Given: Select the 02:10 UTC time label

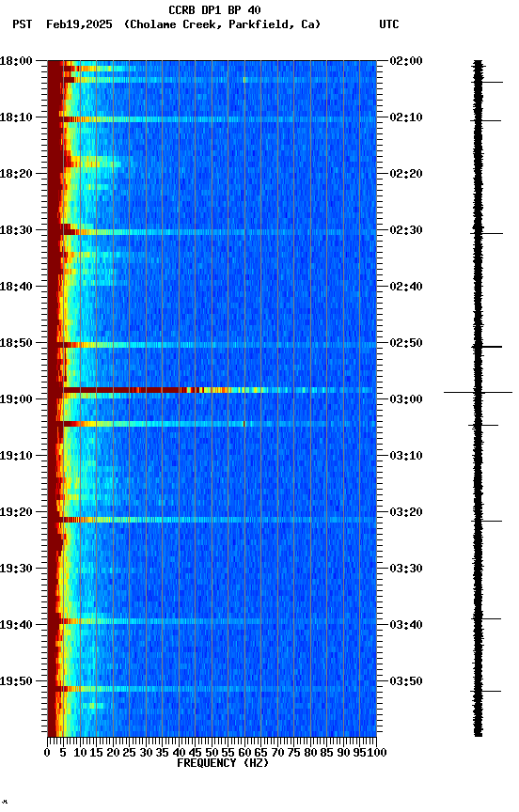Looking at the screenshot, I should pos(406,117).
